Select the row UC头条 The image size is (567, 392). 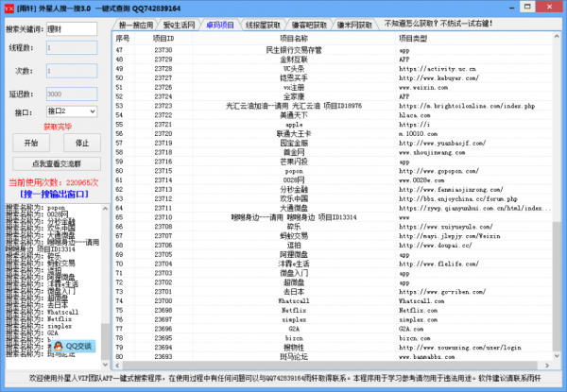point(333,69)
